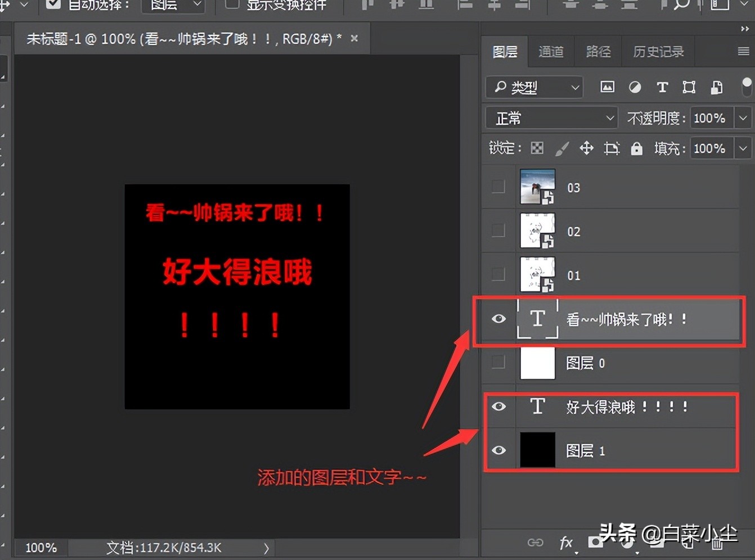This screenshot has width=755, height=560.
Task: Select the text layers filter icon
Action: (662, 87)
